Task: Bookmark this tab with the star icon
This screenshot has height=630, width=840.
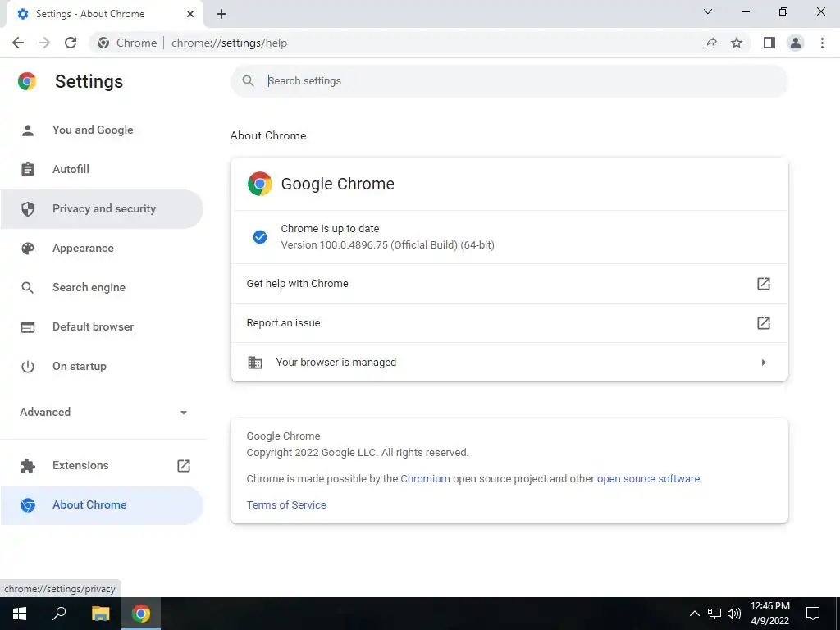Action: click(x=737, y=43)
